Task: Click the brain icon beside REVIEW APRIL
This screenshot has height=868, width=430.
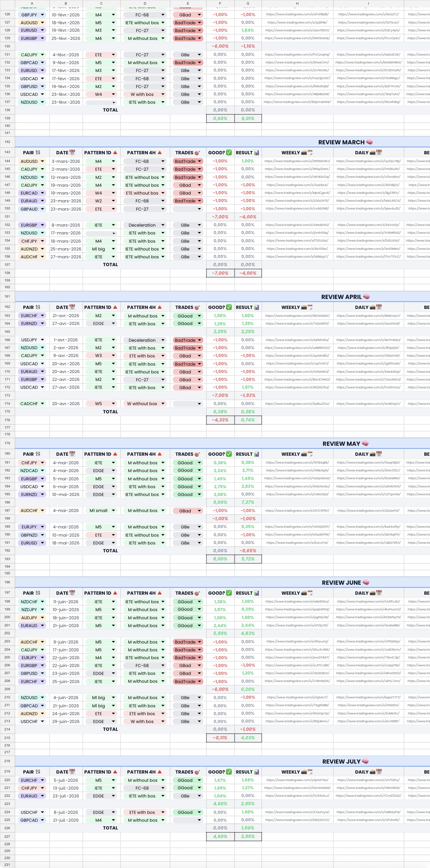Action: pyautogui.click(x=366, y=297)
